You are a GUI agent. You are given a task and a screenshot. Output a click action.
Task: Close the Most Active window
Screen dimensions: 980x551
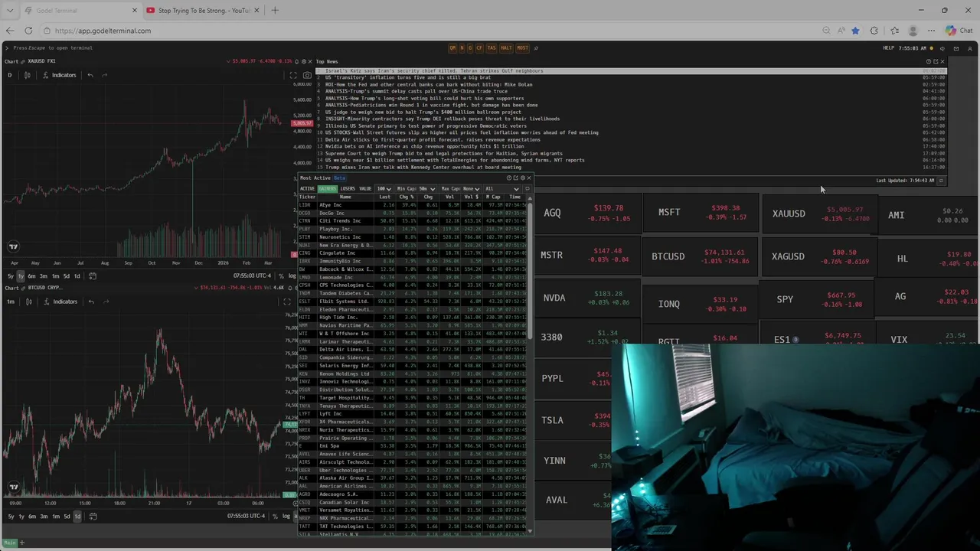pos(528,178)
